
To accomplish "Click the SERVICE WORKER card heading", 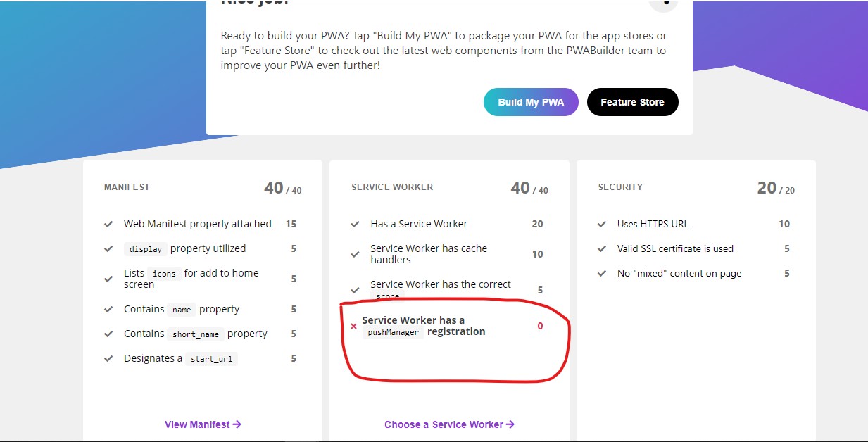I will tap(392, 187).
